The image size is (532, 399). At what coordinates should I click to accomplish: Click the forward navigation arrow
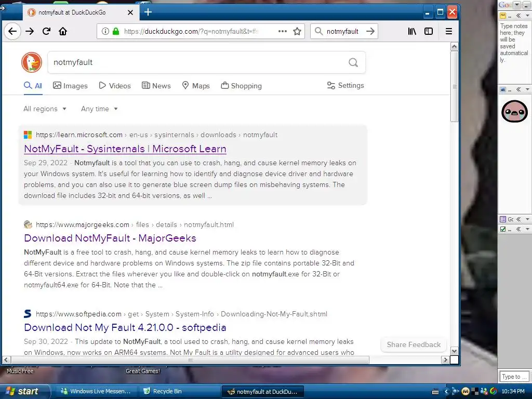click(30, 31)
